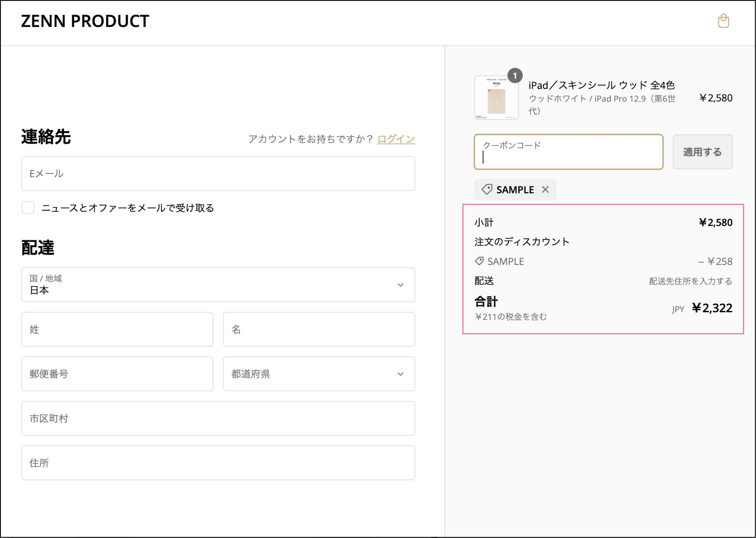
Task: Enable news and offers email checkbox
Action: tap(28, 208)
